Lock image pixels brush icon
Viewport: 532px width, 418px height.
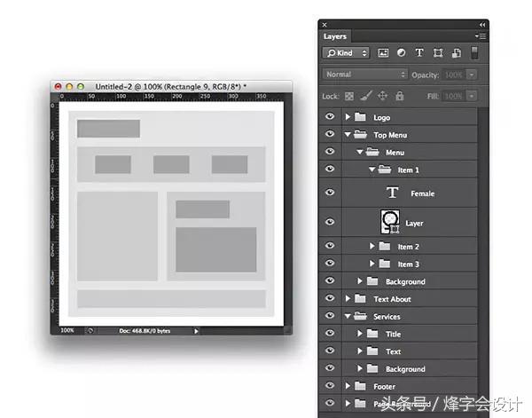click(366, 96)
